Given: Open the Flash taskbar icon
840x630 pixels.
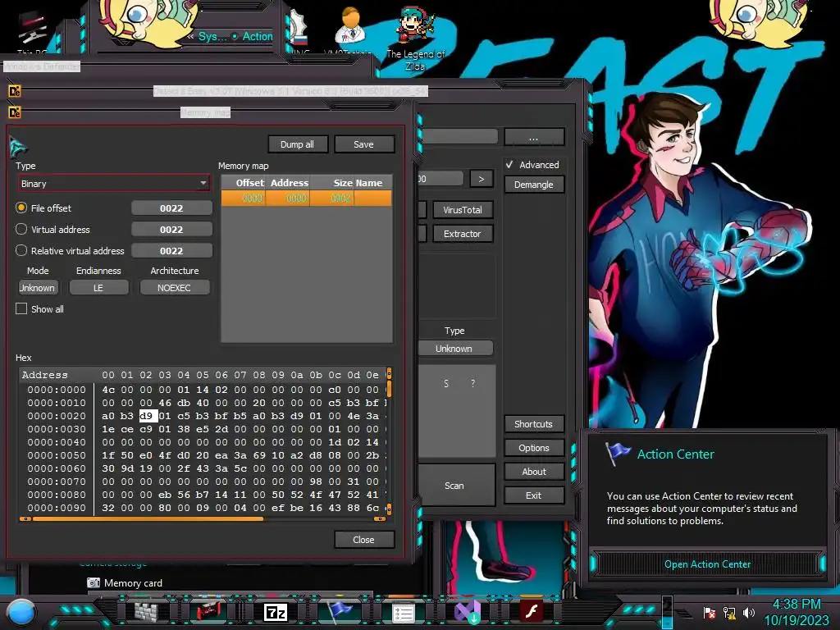Looking at the screenshot, I should [532, 611].
